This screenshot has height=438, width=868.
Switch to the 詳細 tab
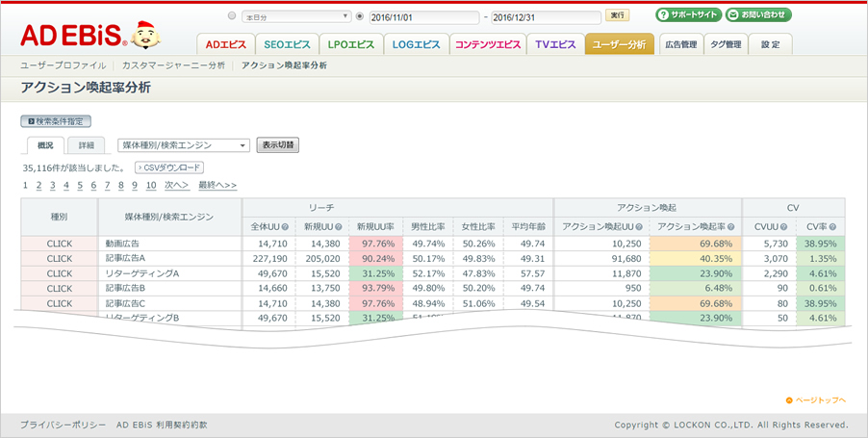click(x=87, y=145)
